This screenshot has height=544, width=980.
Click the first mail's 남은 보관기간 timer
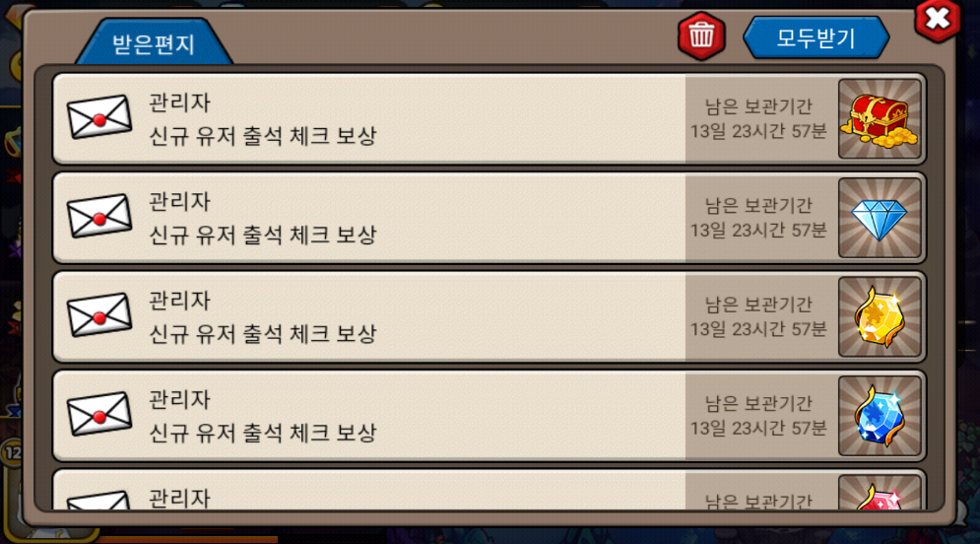(x=758, y=119)
